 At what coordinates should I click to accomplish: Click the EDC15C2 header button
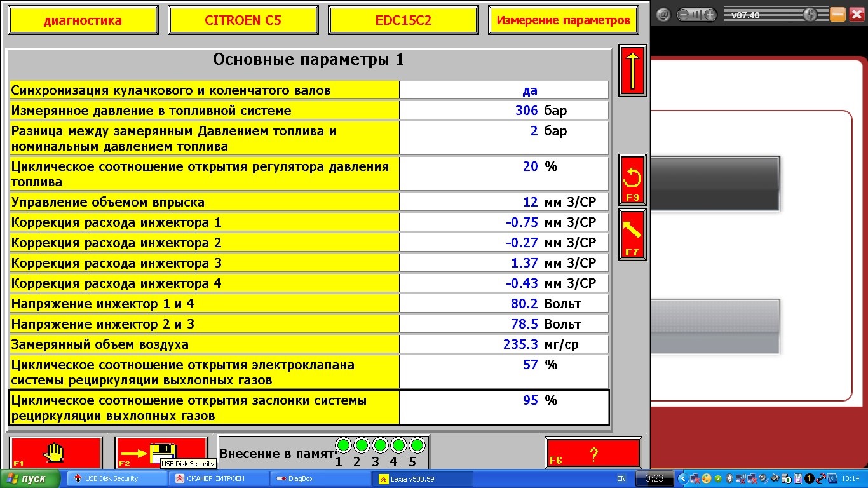tap(403, 20)
